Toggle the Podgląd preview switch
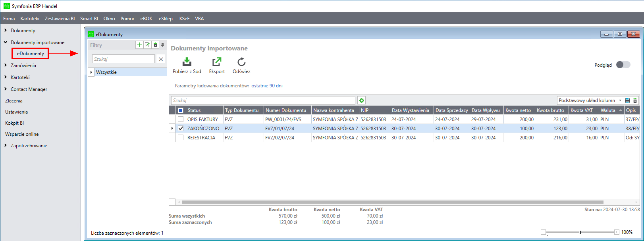 pyautogui.click(x=623, y=65)
